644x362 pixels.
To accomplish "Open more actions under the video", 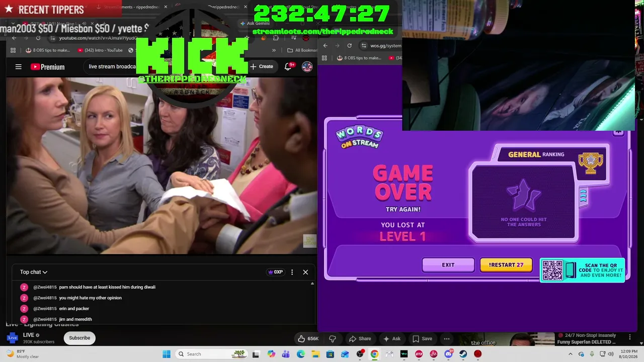I will click(447, 338).
